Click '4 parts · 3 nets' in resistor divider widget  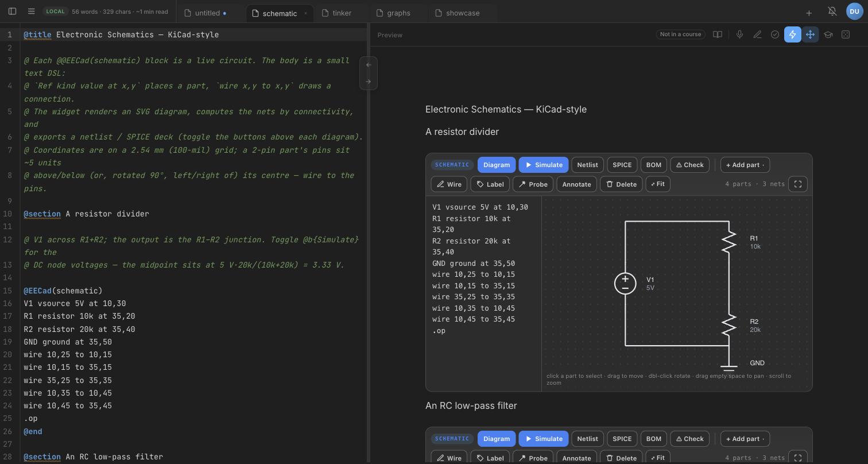[x=755, y=184]
